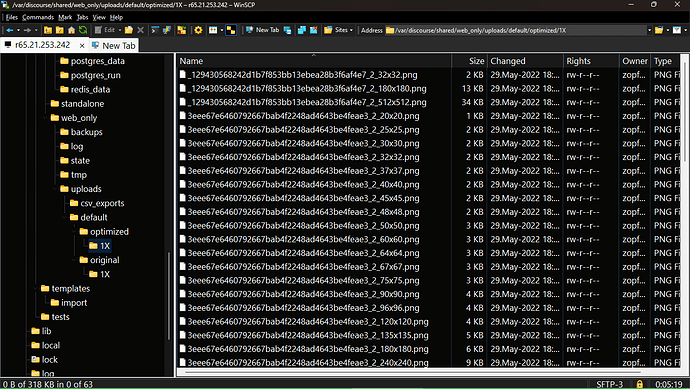Open the parent directory
The height and width of the screenshot is (389, 690).
pos(48,30)
